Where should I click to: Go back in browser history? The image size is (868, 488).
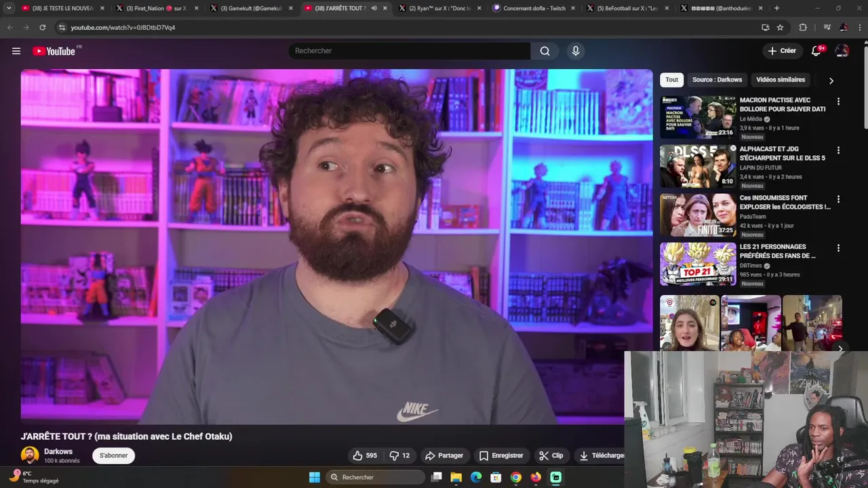point(9,27)
